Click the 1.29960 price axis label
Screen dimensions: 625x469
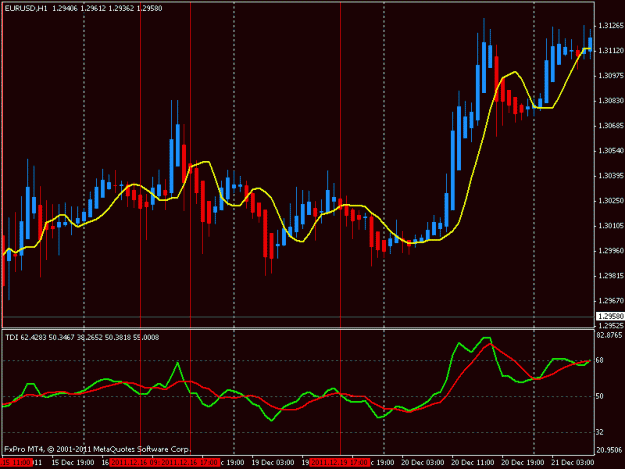tap(610, 251)
